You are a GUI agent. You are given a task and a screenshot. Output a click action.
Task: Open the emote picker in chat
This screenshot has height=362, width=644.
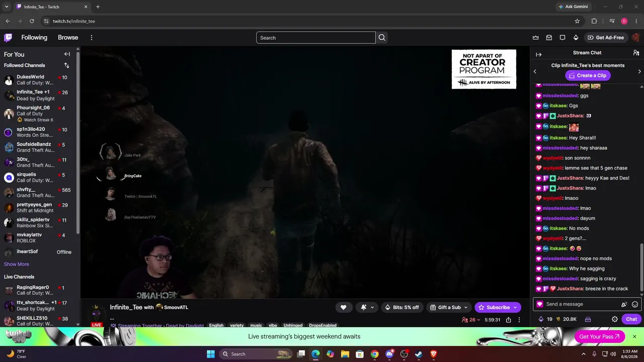[635, 304]
